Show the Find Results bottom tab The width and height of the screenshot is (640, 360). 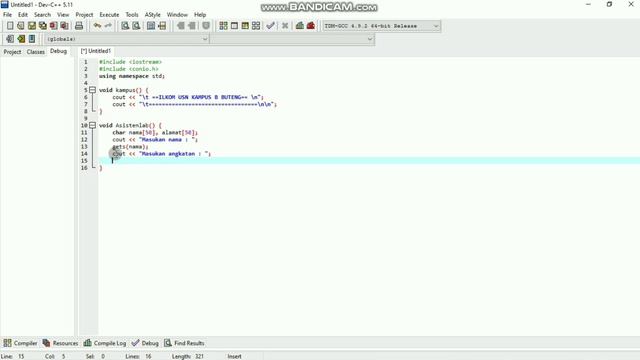click(184, 343)
